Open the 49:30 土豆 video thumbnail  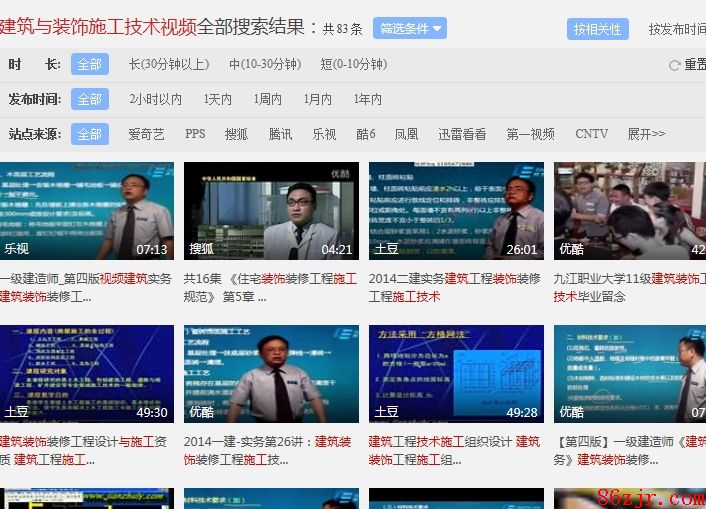point(86,373)
